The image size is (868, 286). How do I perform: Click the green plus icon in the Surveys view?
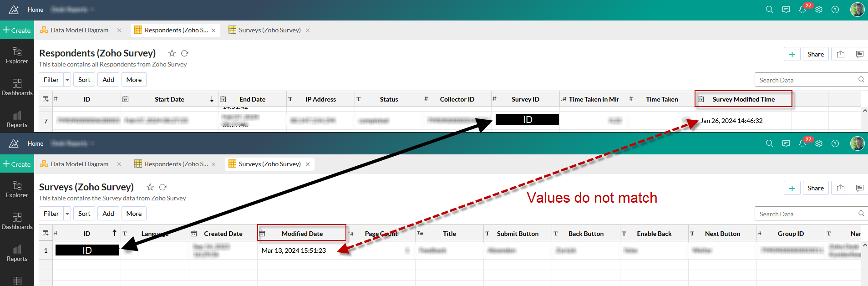click(x=792, y=188)
